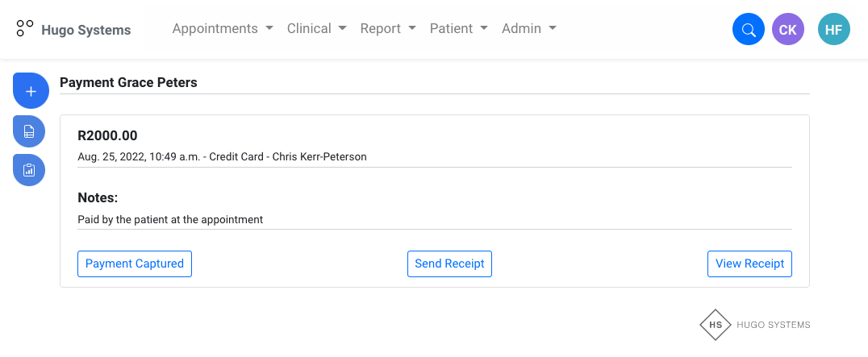The image size is (868, 357).
Task: Expand the Appointments dropdown menu
Action: pyautogui.click(x=223, y=29)
